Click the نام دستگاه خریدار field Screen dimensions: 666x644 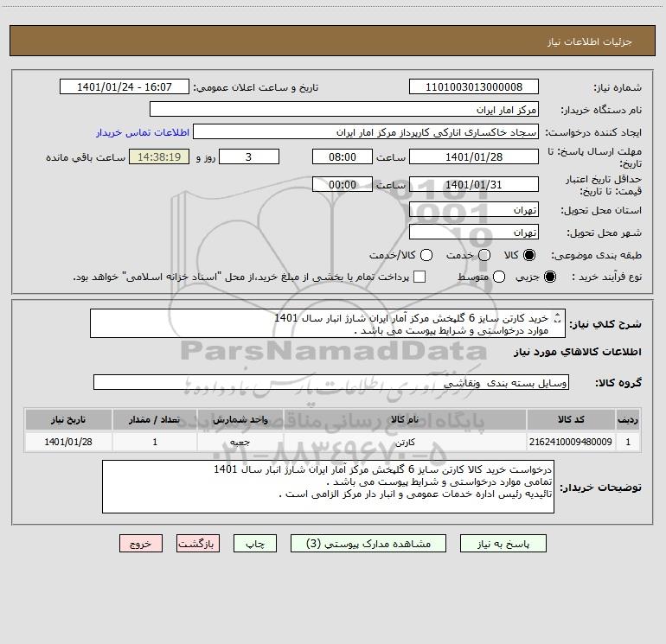tap(344, 110)
